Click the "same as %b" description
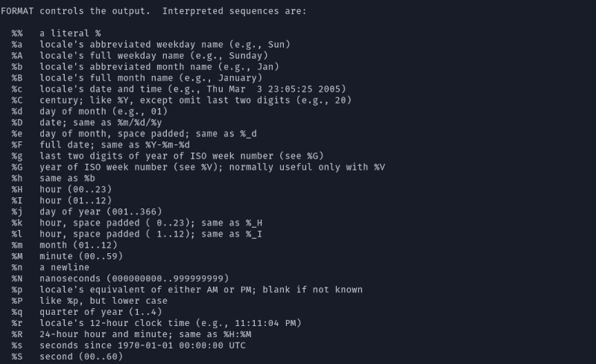The height and width of the screenshot is (364, 596). 68,179
